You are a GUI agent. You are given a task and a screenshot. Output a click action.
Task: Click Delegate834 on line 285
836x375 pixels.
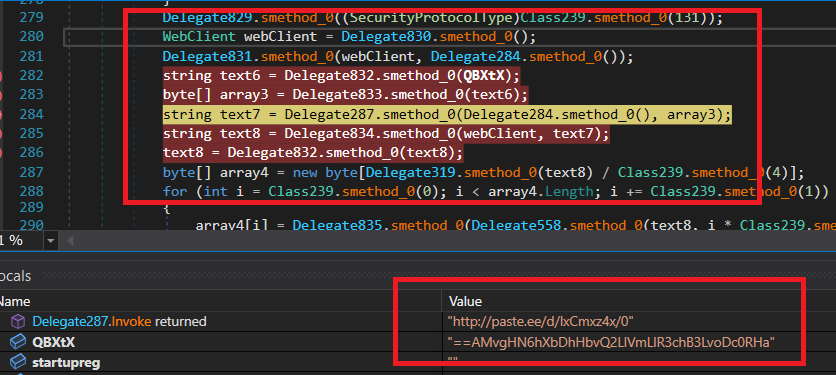(x=329, y=133)
